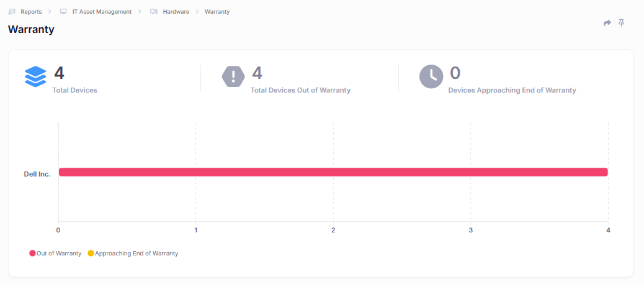Click the red Out of Warranty legend dot

pos(32,254)
